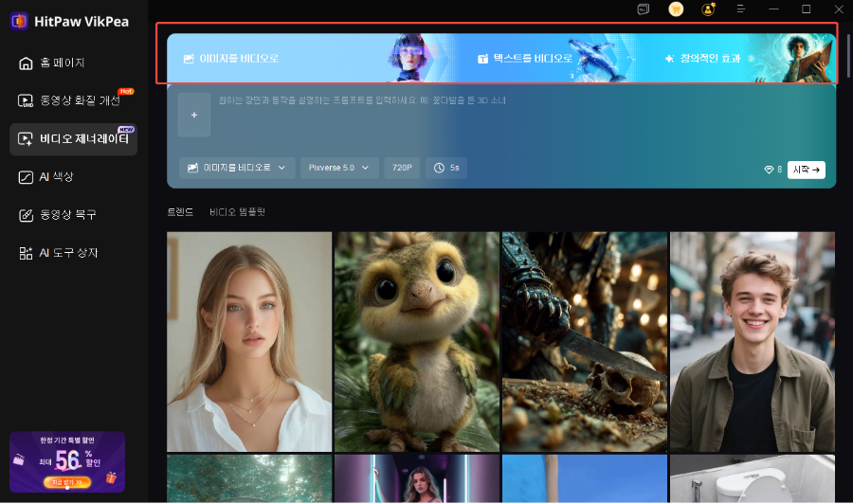Switch to the 비디오 템플릿 tab
This screenshot has width=853, height=504.
[x=237, y=212]
